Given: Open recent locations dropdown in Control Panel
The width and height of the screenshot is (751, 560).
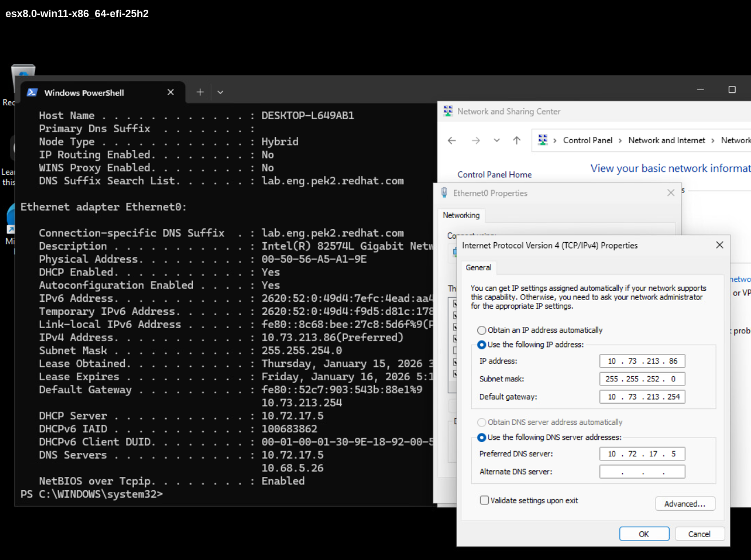Looking at the screenshot, I should (496, 140).
